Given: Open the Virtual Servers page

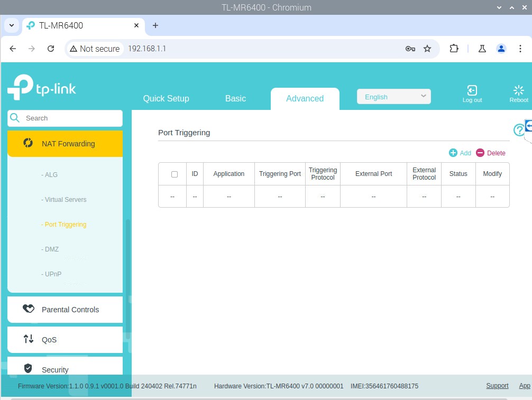Looking at the screenshot, I should pos(66,200).
